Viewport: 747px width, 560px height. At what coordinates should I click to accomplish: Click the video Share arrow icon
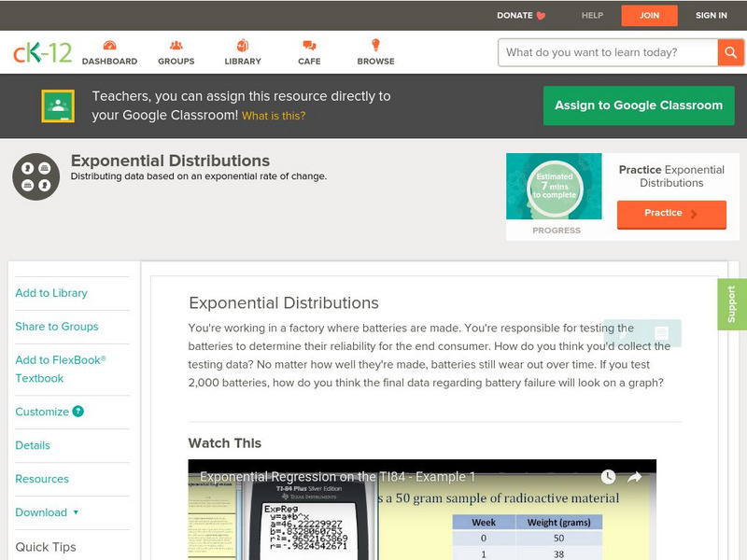point(635,477)
